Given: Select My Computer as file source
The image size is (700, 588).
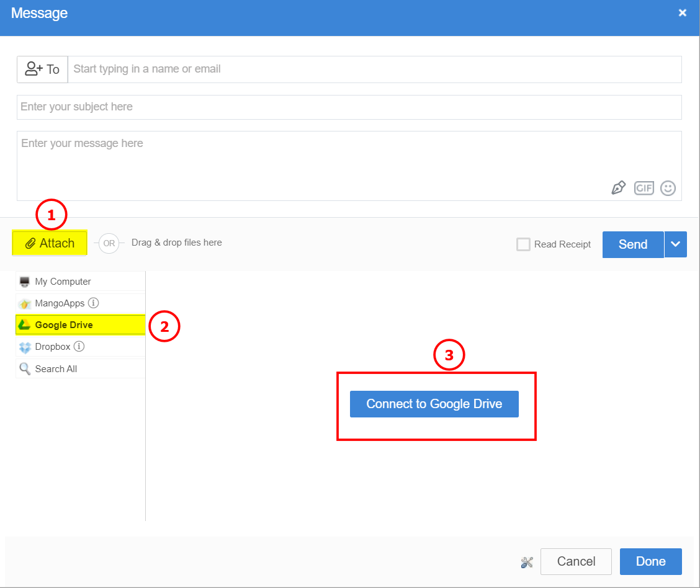Looking at the screenshot, I should 63,282.
